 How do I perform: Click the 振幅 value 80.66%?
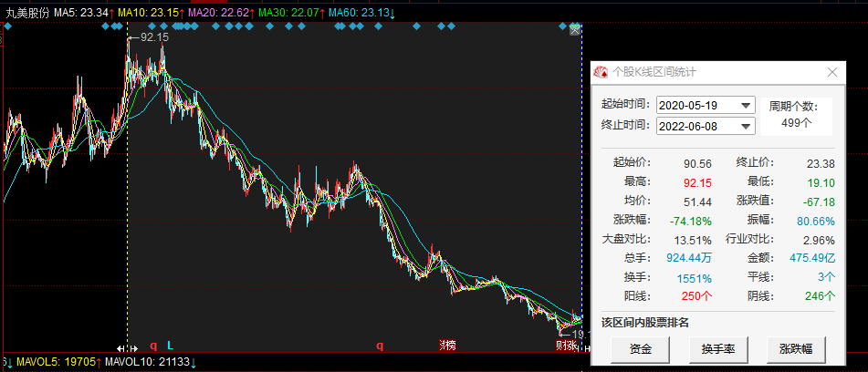[x=816, y=221]
